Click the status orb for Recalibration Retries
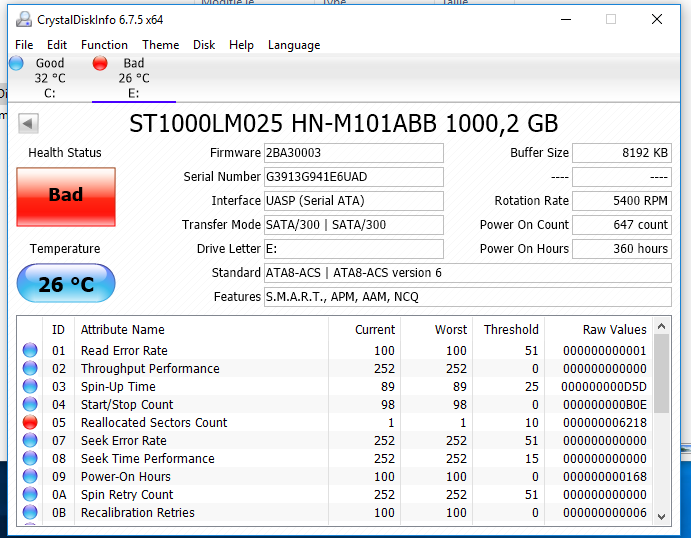The width and height of the screenshot is (691, 538). 30,512
